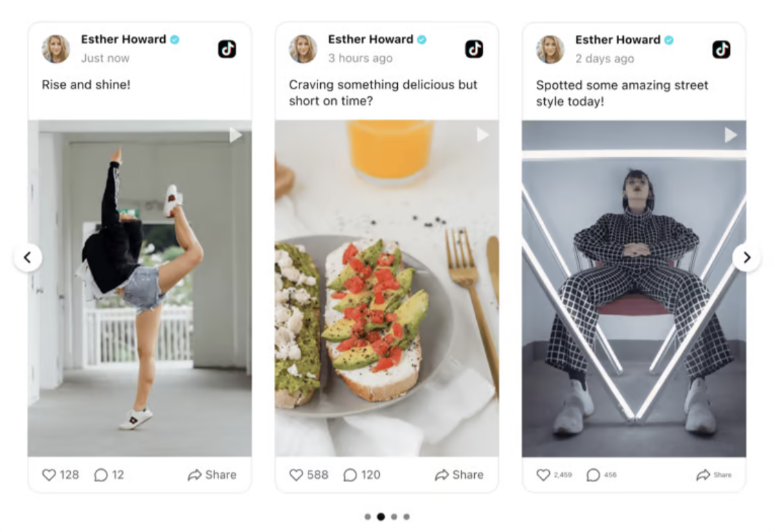Select the fourth carousel pagination dot
The width and height of the screenshot is (775, 532).
(x=406, y=517)
